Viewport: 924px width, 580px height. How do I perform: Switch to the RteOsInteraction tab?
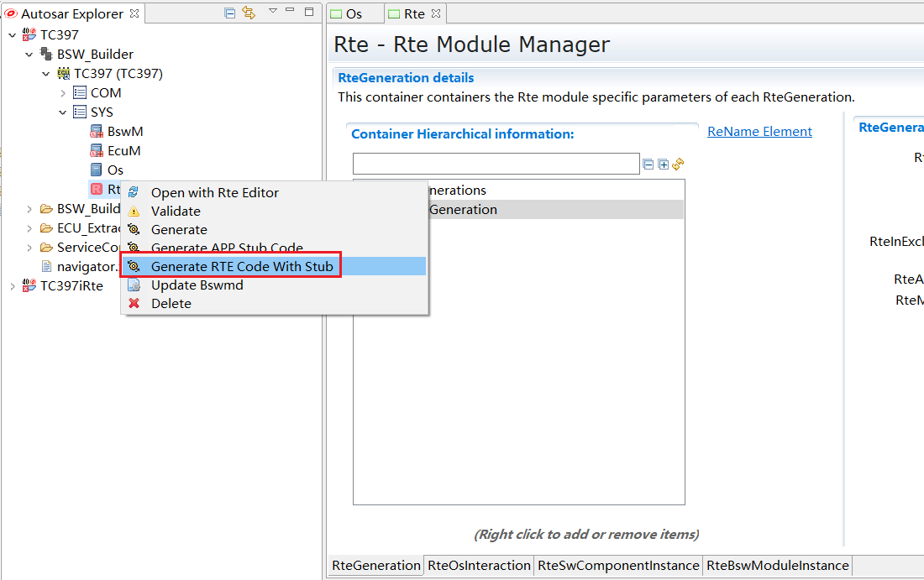(479, 566)
